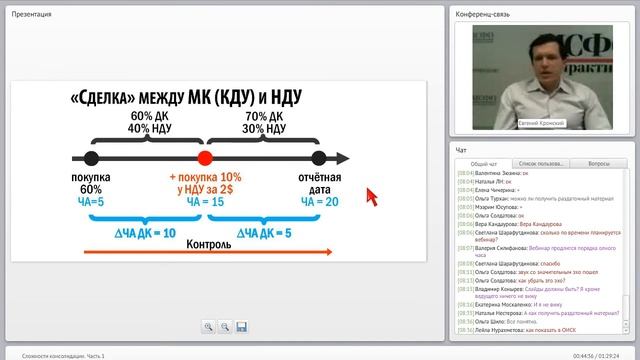The width and height of the screenshot is (640, 360).
Task: Click the 'Контроль' label on the slide
Action: pos(209,244)
